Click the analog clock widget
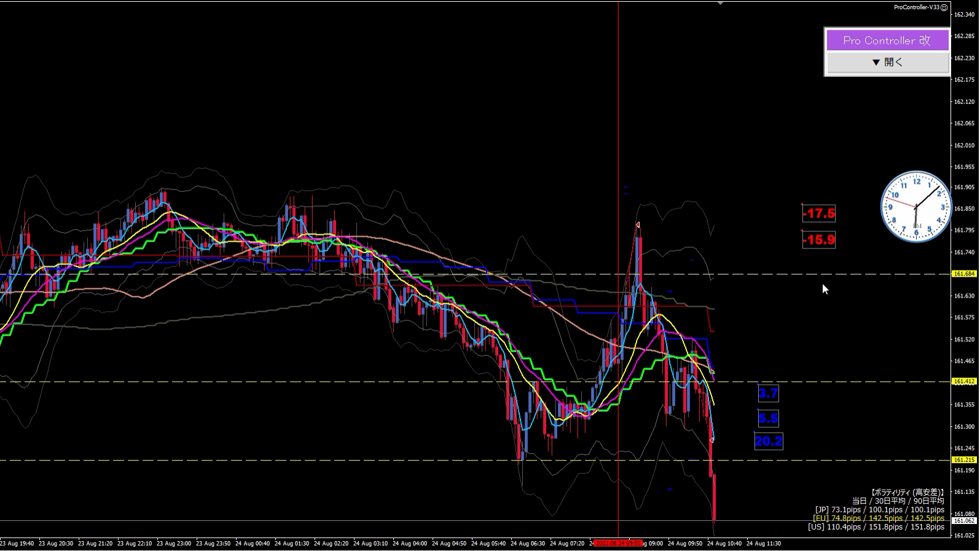 click(915, 207)
